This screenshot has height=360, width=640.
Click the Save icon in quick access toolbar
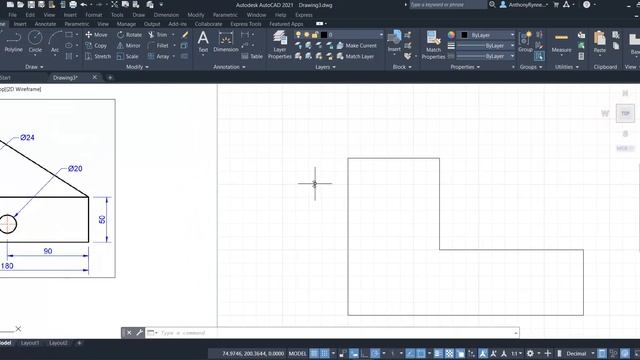click(x=31, y=5)
